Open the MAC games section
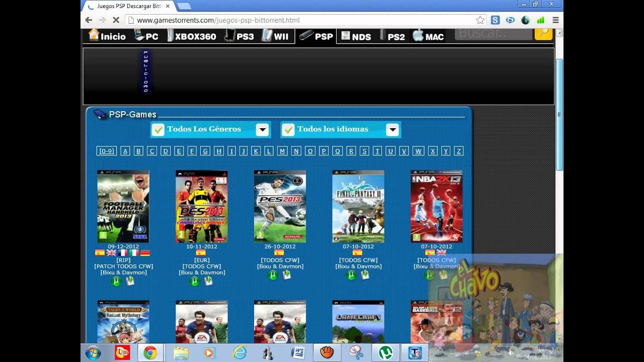Image resolution: width=644 pixels, height=362 pixels. click(428, 36)
